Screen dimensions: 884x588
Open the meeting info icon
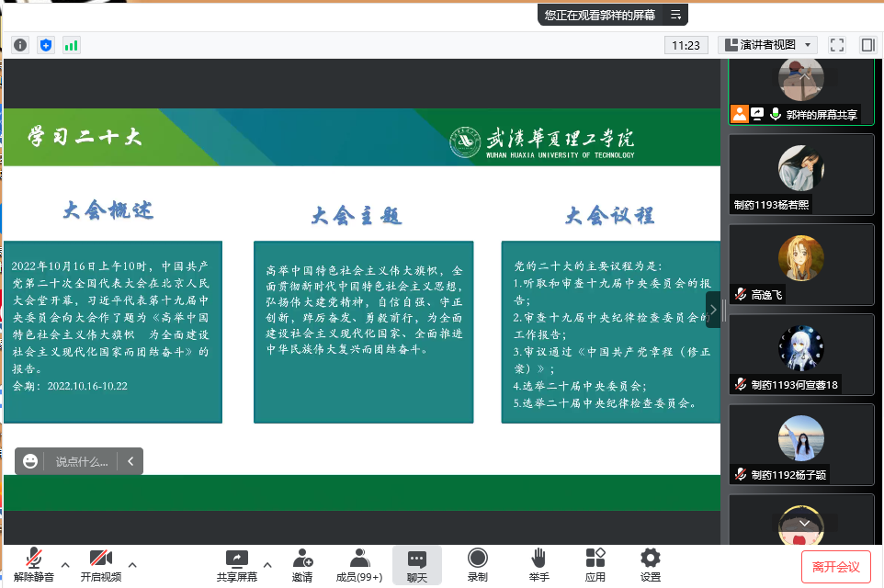point(20,44)
